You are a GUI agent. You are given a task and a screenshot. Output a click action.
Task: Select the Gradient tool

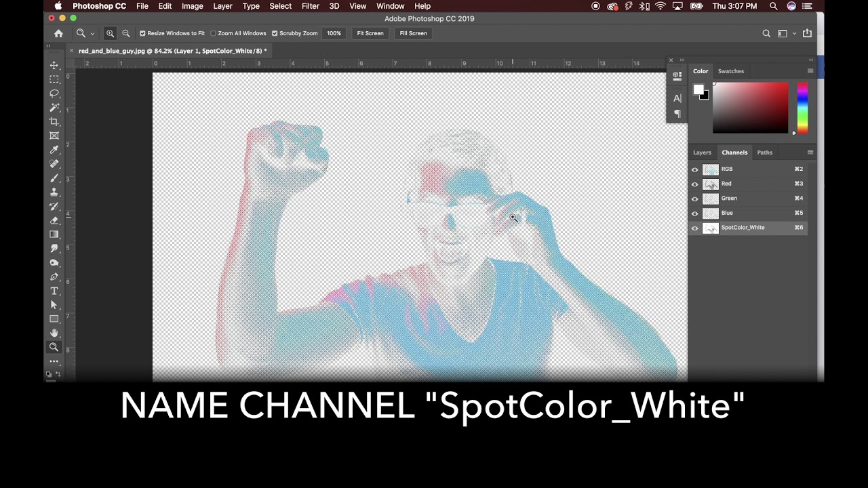[x=54, y=235]
